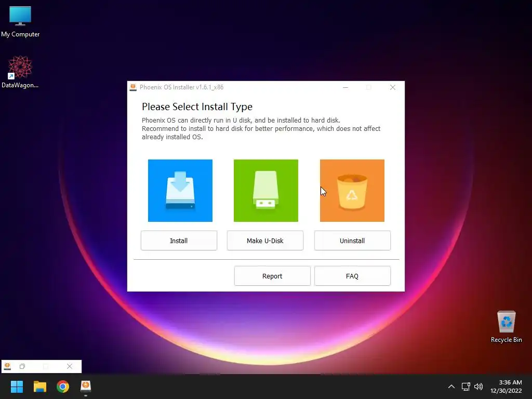Click the Phoenix OS Installer title bar icon
The width and height of the screenshot is (532, 399).
coord(134,87)
